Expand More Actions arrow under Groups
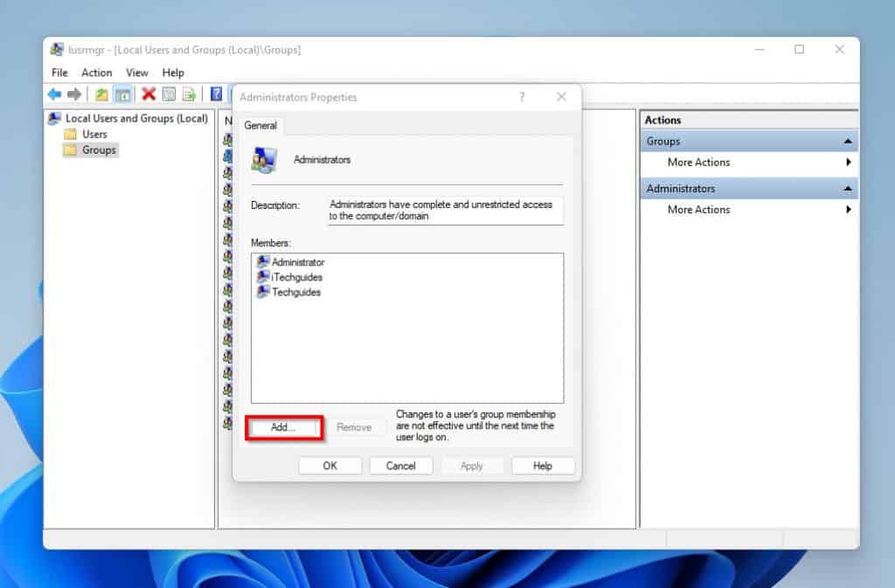The image size is (895, 588). tap(849, 162)
